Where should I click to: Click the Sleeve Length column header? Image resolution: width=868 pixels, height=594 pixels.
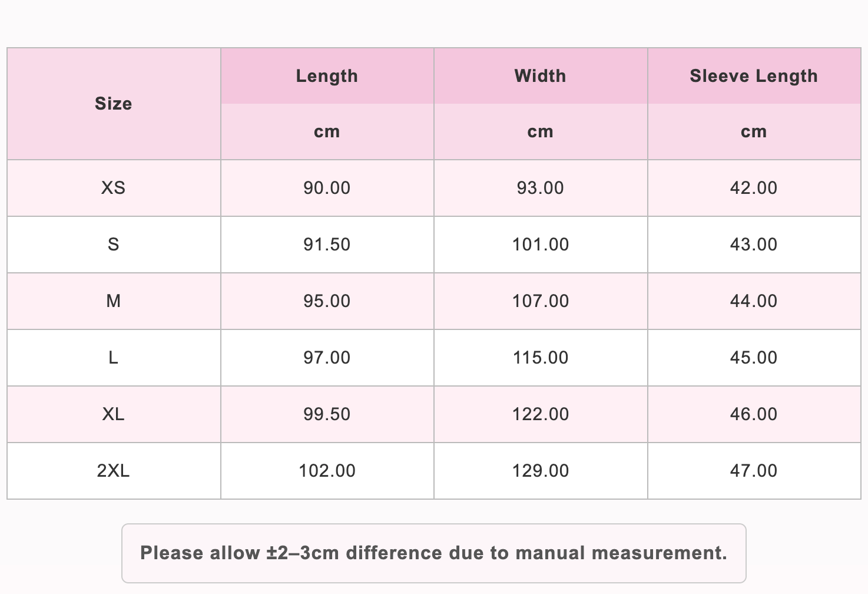tap(754, 76)
